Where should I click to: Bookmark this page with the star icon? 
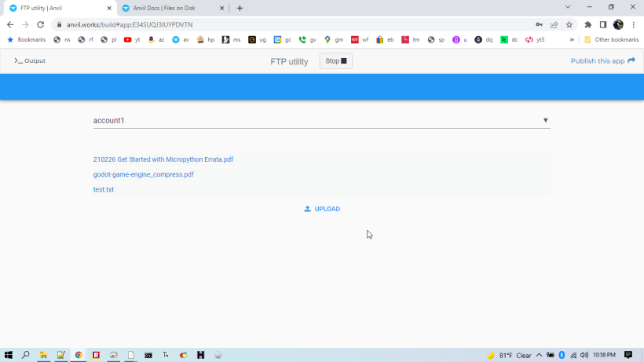point(569,24)
